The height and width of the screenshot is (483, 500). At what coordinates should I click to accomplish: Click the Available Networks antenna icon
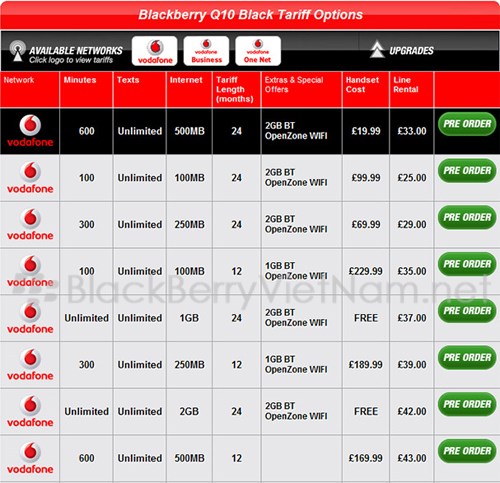click(17, 51)
